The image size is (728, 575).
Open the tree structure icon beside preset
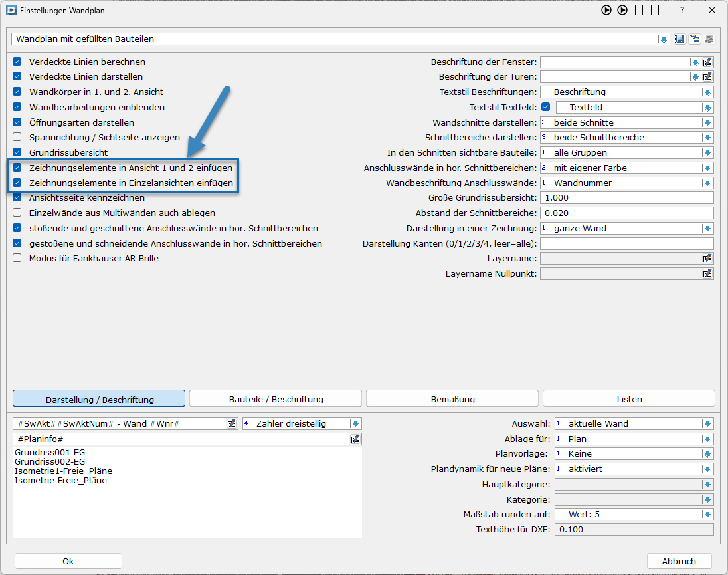(x=694, y=39)
